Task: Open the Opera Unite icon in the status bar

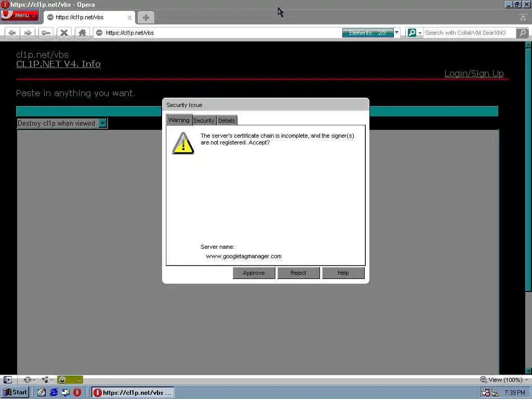Action: 47,380
